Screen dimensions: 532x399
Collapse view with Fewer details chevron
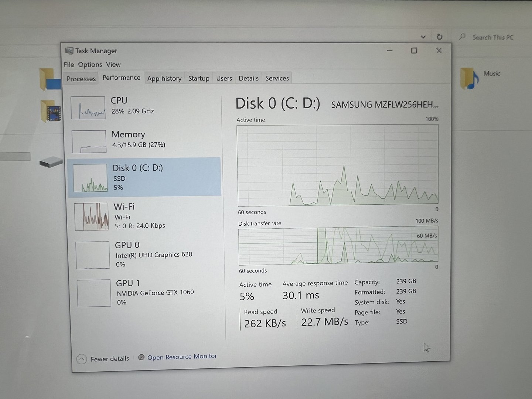pos(82,359)
